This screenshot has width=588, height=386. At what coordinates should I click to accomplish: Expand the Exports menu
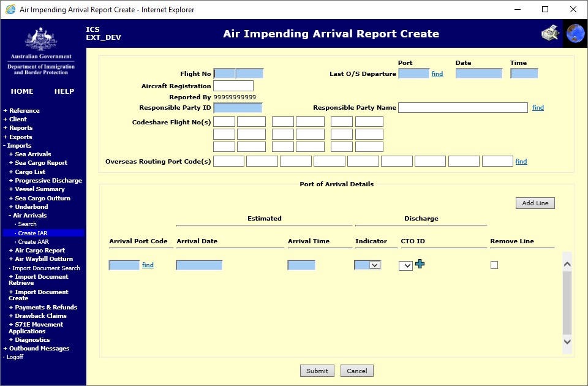click(18, 137)
